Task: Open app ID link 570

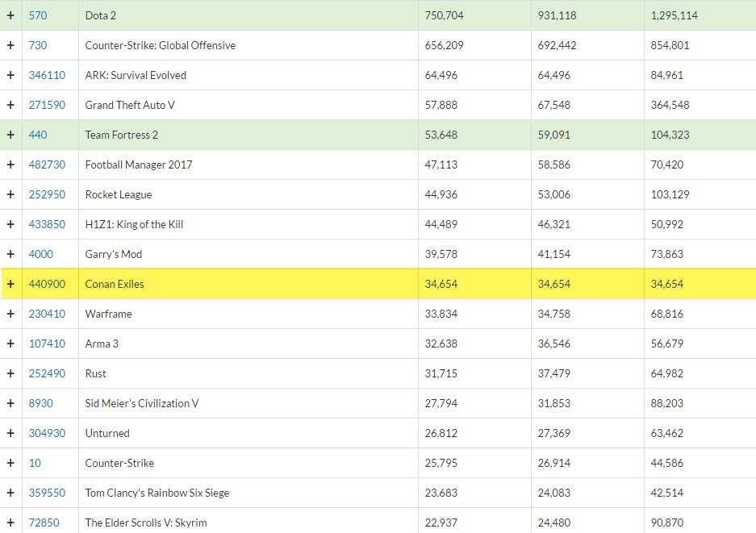Action: pyautogui.click(x=38, y=15)
